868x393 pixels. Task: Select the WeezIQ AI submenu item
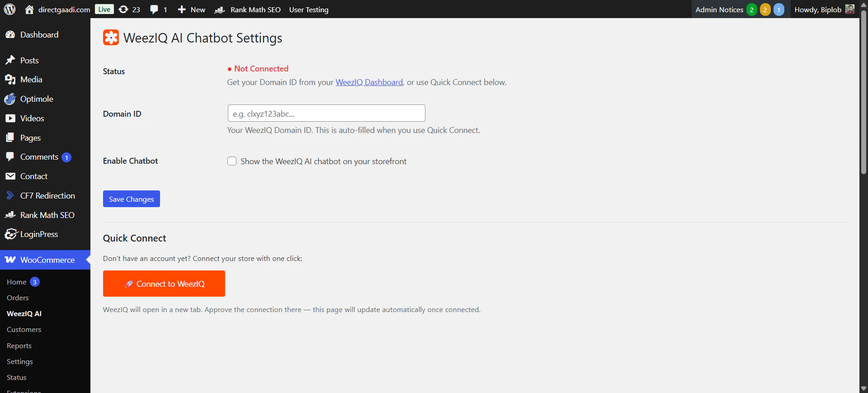(24, 313)
